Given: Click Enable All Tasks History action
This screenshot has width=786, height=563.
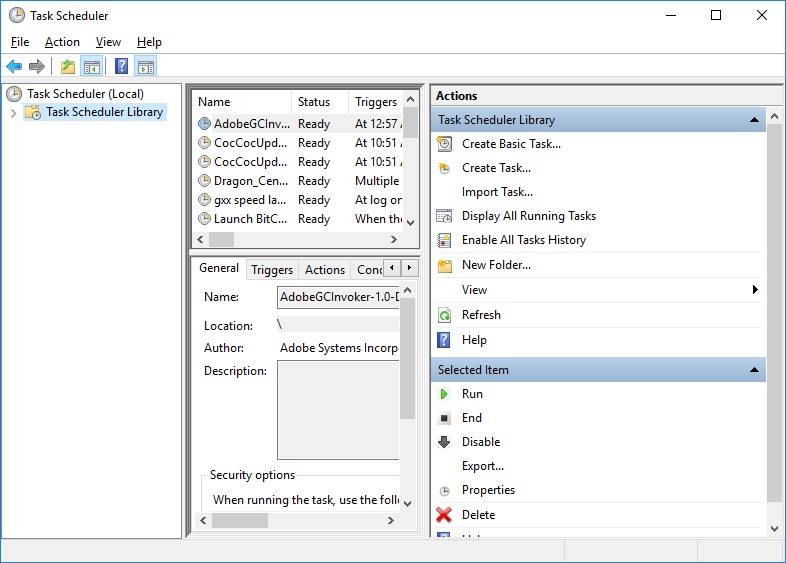Looking at the screenshot, I should [524, 240].
